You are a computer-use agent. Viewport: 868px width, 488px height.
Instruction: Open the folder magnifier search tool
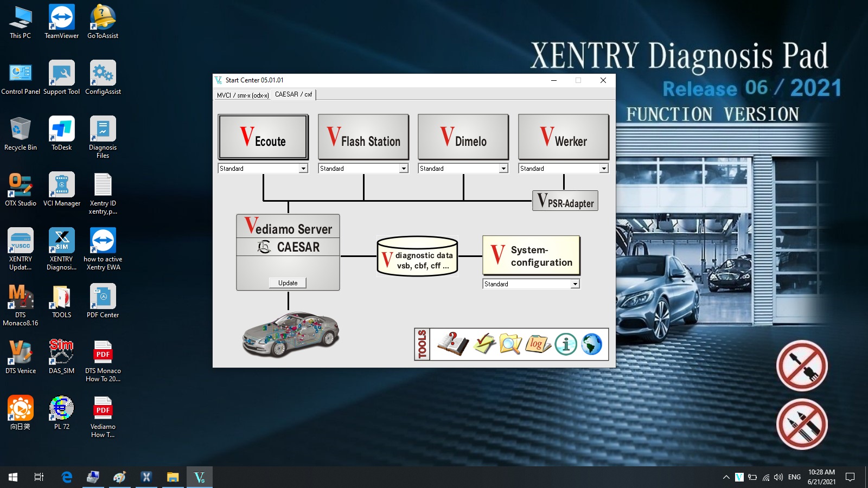(510, 344)
